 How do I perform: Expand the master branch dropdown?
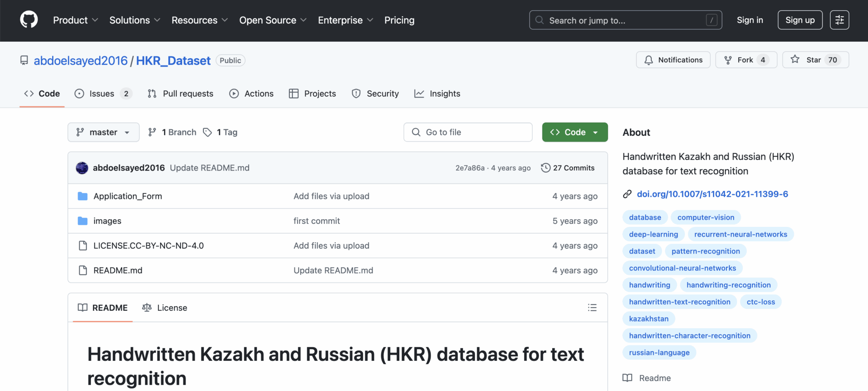[x=103, y=132]
